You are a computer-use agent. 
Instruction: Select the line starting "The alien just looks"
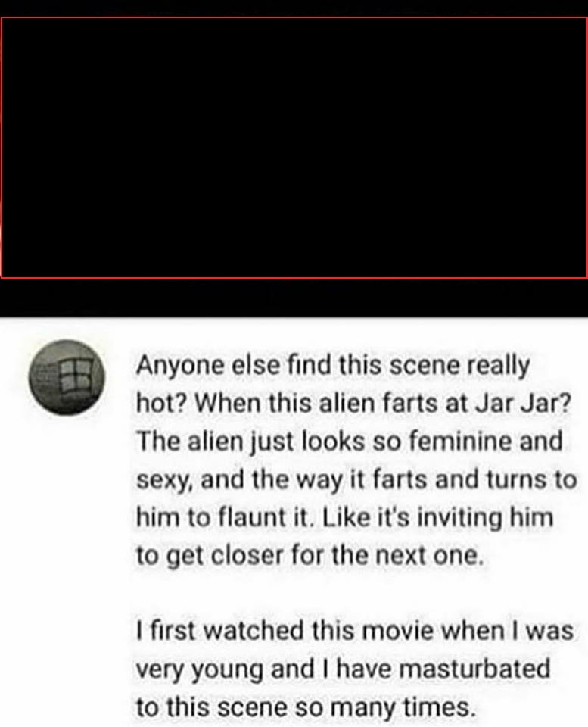350,441
